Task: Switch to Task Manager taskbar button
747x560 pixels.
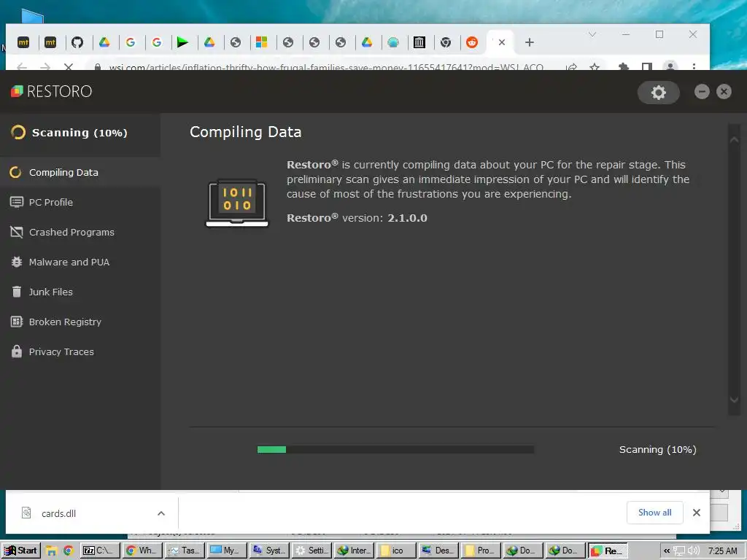Action: pos(185,551)
